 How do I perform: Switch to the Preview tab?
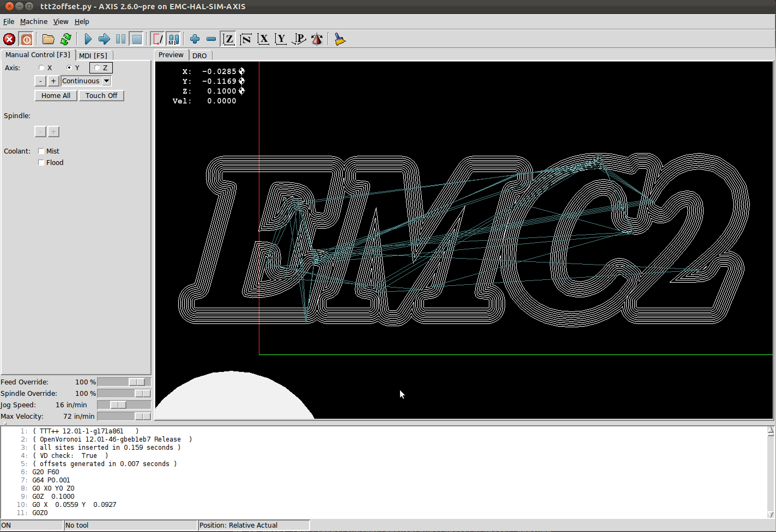point(171,55)
